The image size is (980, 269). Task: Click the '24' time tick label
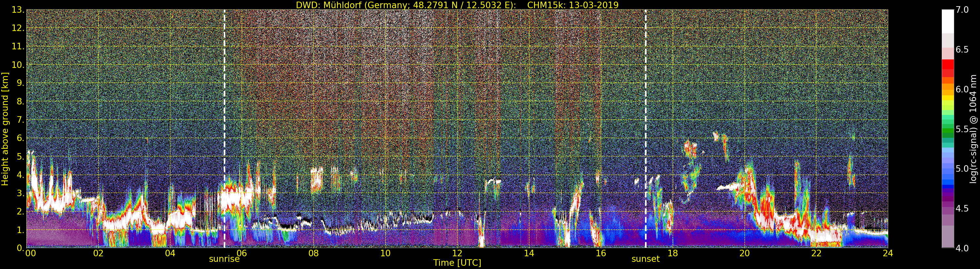(x=888, y=253)
